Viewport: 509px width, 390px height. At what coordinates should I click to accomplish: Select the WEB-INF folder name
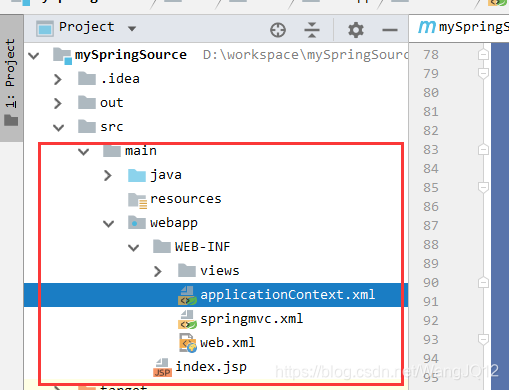(203, 247)
